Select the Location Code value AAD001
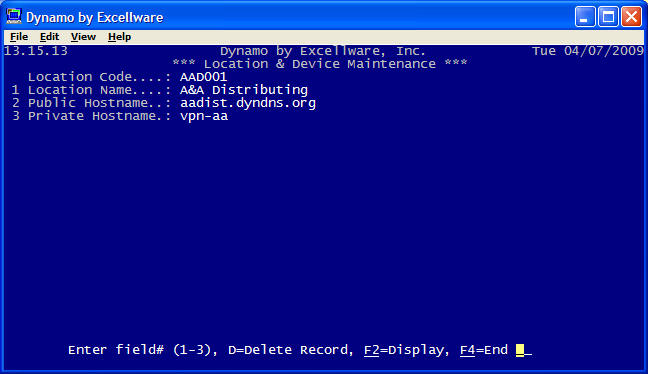The height and width of the screenshot is (374, 648). point(203,77)
